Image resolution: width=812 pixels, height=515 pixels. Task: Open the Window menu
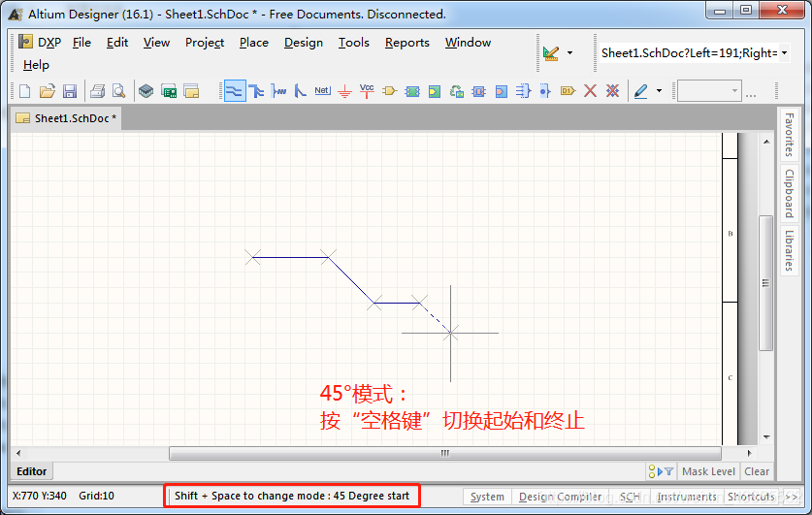tap(469, 43)
